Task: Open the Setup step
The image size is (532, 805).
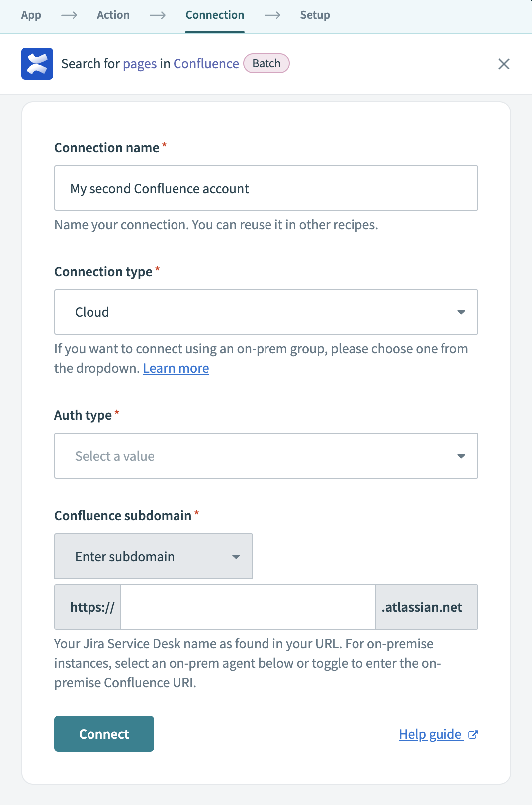Action: point(315,15)
